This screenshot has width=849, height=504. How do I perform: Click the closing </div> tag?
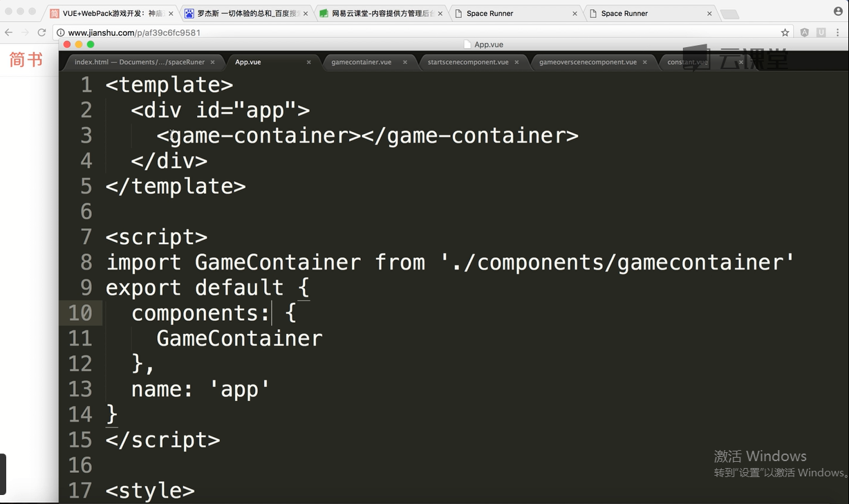pyautogui.click(x=169, y=161)
